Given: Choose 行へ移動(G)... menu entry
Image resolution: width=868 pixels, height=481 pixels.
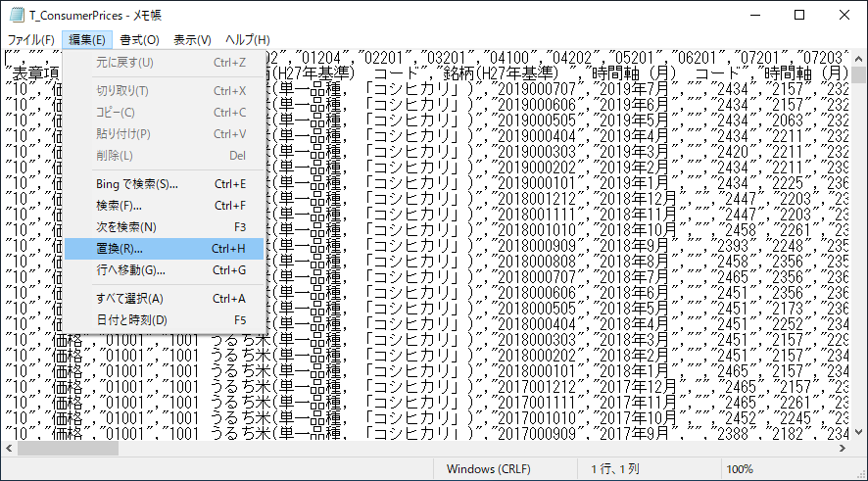Looking at the screenshot, I should (130, 270).
